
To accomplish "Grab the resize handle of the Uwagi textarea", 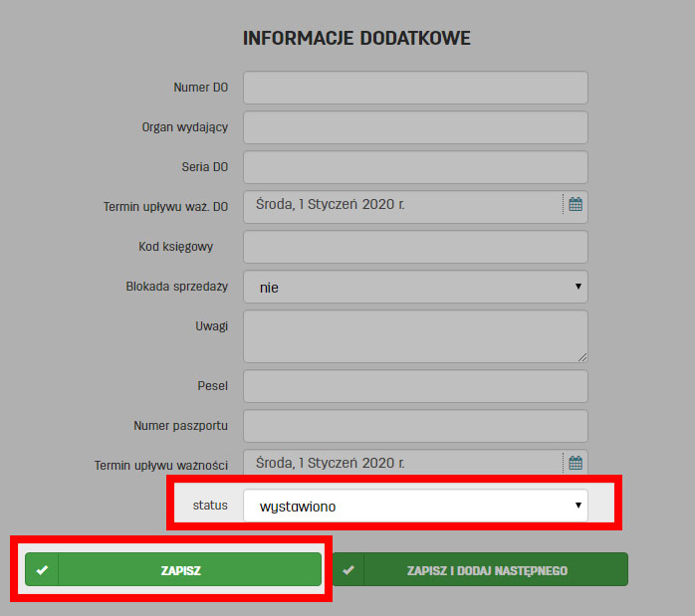I will pos(581,356).
